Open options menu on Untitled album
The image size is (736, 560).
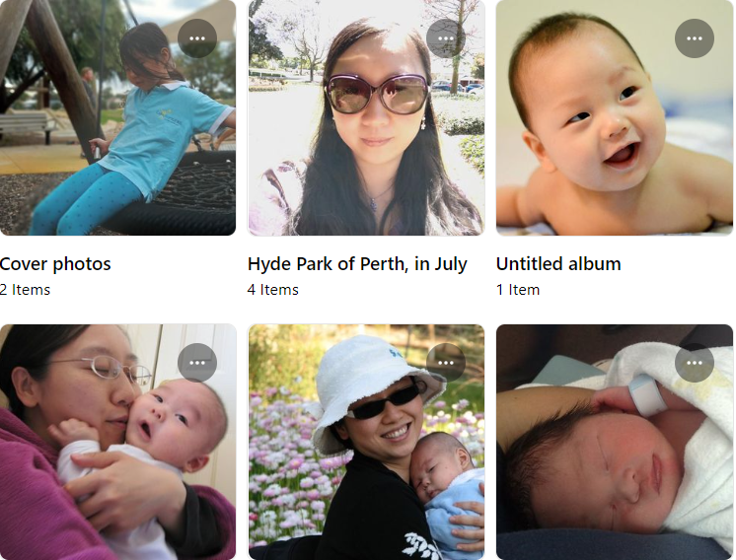tap(695, 38)
